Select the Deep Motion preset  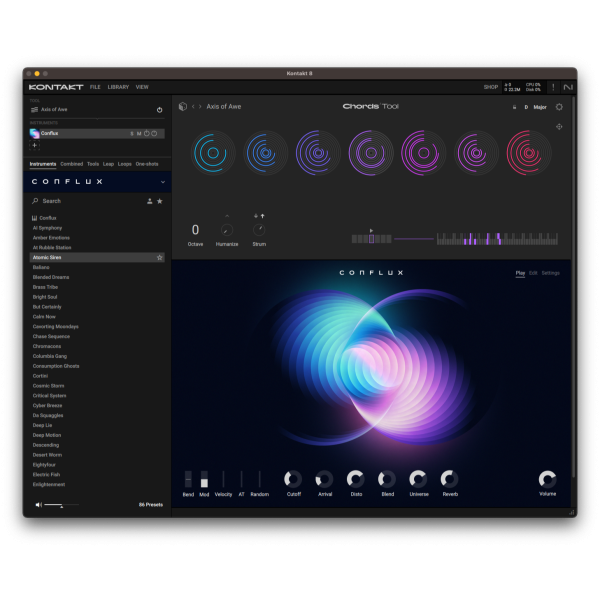tap(47, 435)
